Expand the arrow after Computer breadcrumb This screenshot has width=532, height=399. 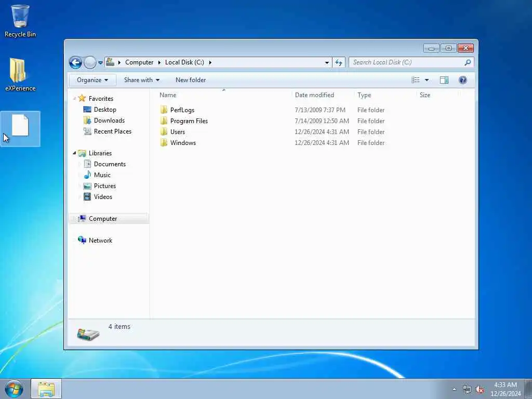[159, 62]
